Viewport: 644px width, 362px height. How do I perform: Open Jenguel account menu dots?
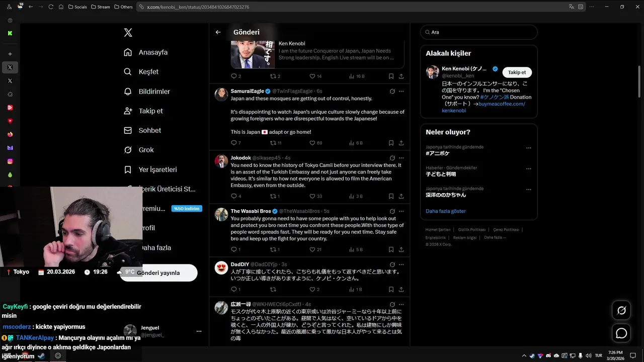coord(199,331)
